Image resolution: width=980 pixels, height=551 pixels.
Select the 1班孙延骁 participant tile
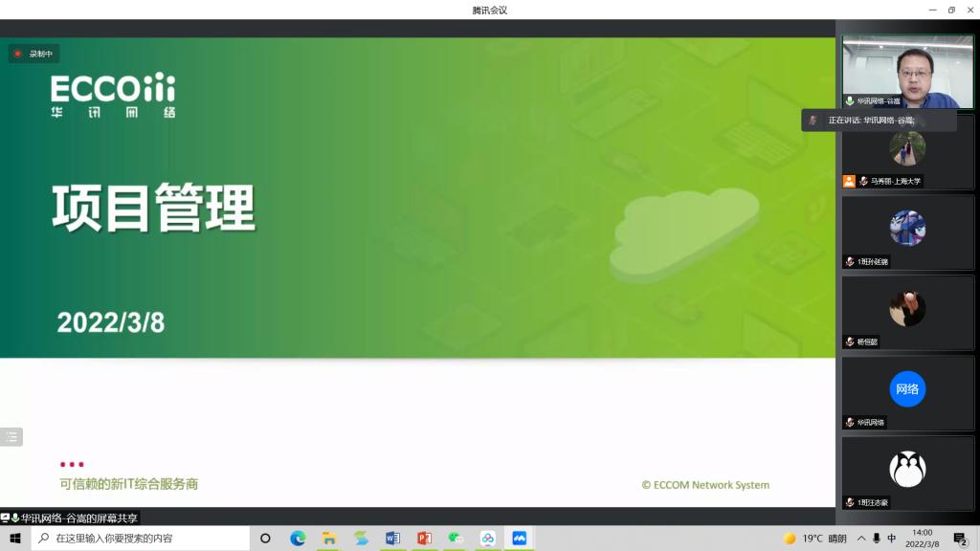click(x=907, y=231)
